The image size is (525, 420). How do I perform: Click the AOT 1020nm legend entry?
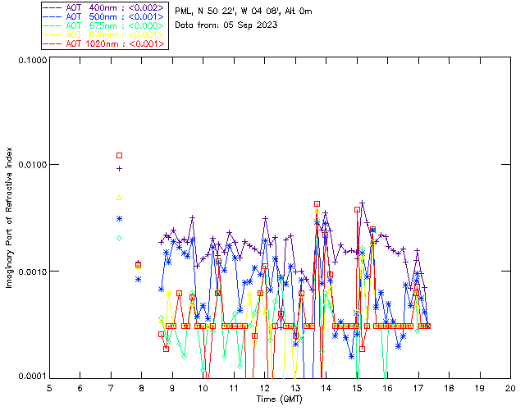click(x=104, y=43)
